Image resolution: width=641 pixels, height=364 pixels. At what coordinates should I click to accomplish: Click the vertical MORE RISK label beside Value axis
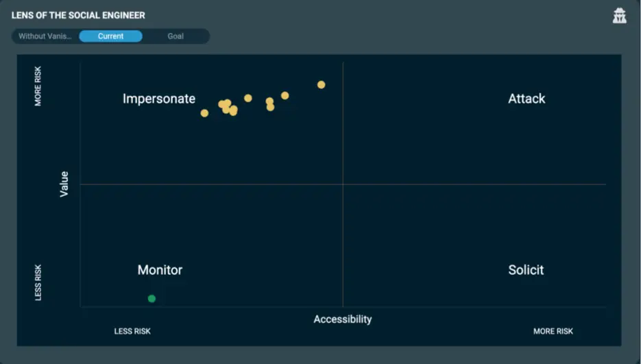[38, 86]
